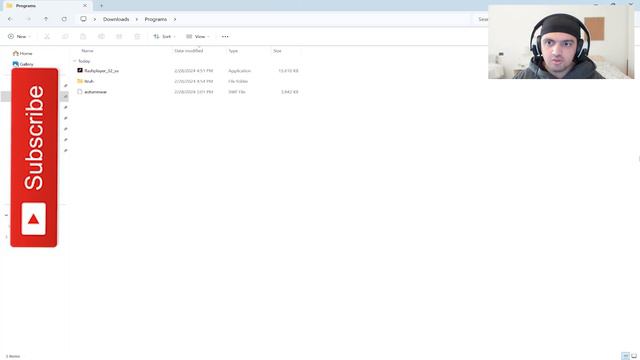Sort files by the Date modified column
The height and width of the screenshot is (360, 640).
[189, 51]
